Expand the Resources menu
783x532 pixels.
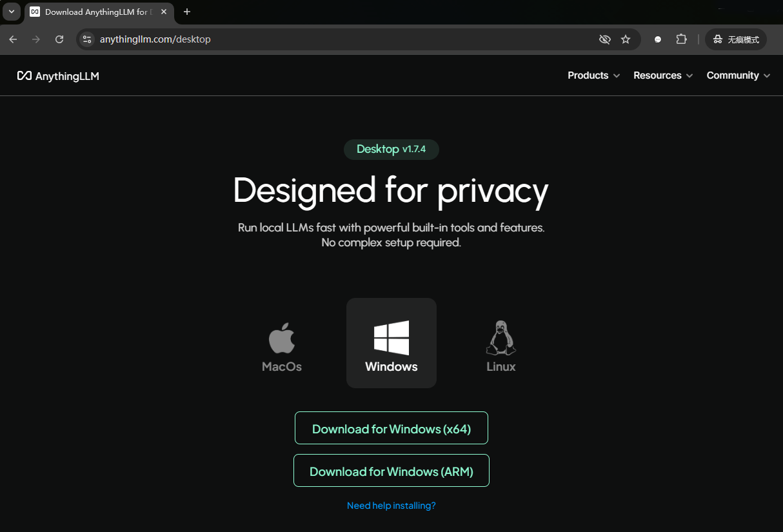663,75
